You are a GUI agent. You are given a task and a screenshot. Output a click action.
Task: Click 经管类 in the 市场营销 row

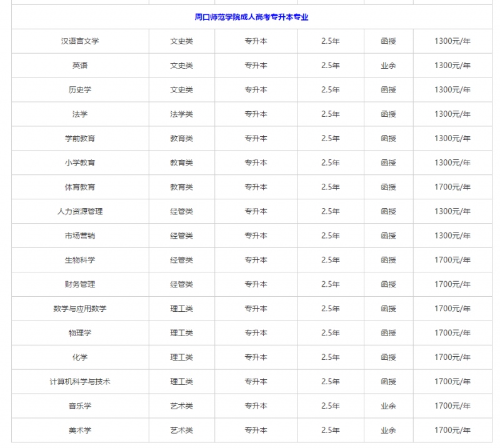point(181,236)
